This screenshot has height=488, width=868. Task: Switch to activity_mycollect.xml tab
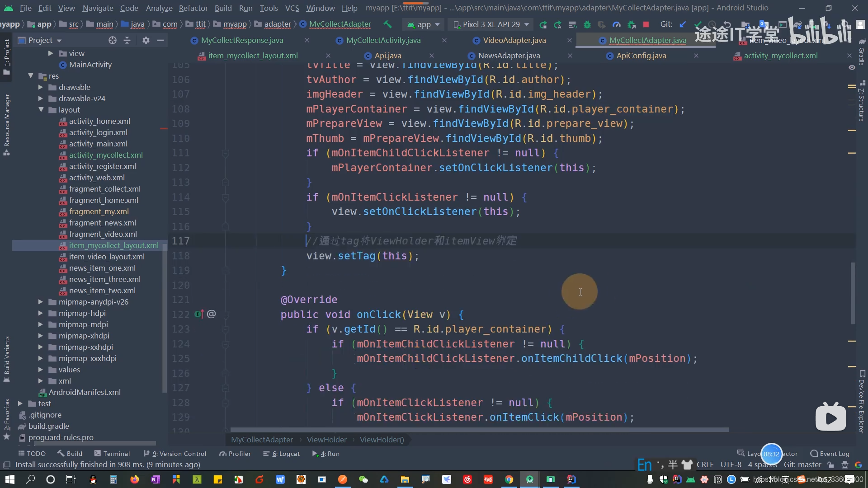click(781, 56)
